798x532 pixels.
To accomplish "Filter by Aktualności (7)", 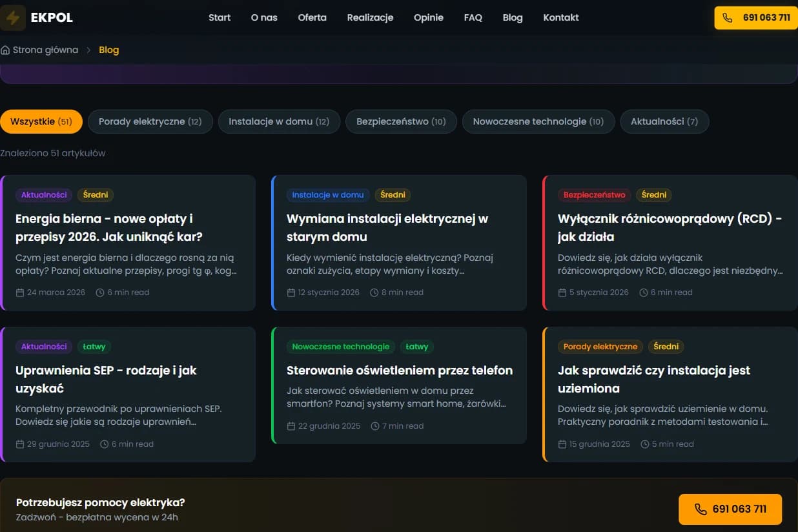I will pyautogui.click(x=664, y=121).
